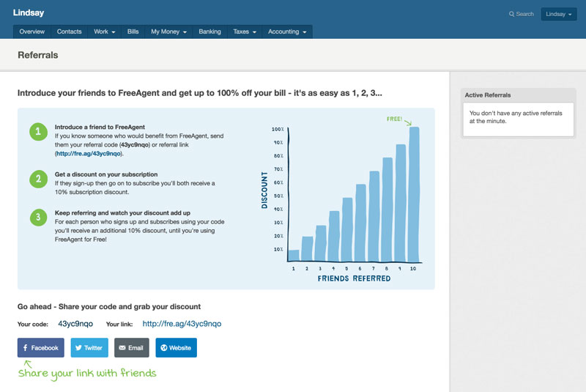This screenshot has height=392, width=586.
Task: Open the Contacts tab
Action: click(69, 32)
